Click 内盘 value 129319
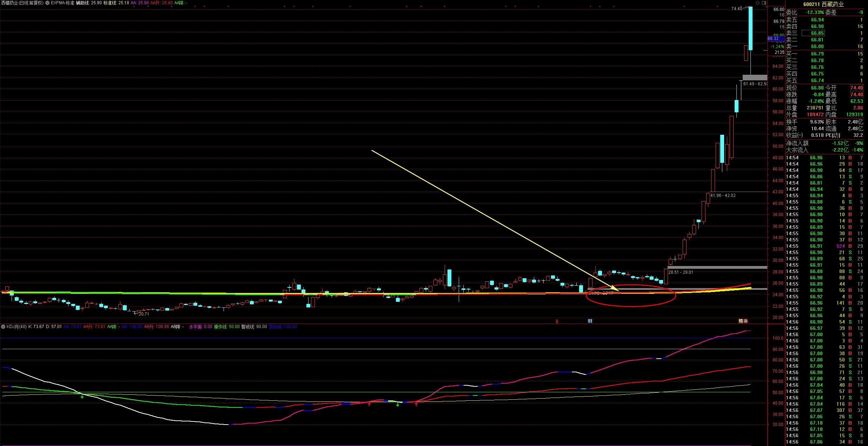868x446 pixels. (854, 115)
